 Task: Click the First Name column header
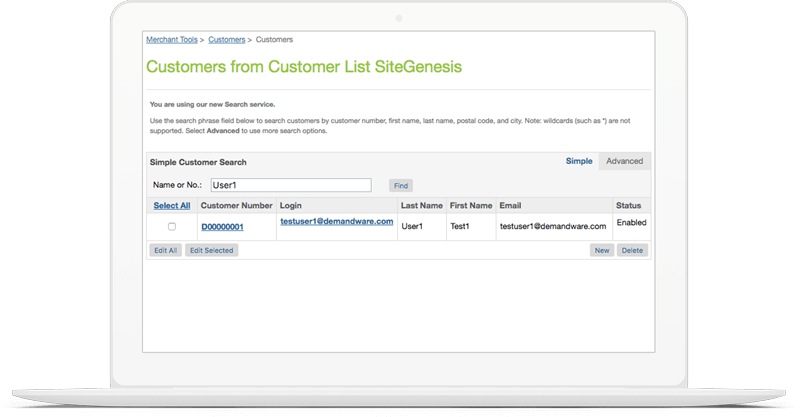point(471,205)
